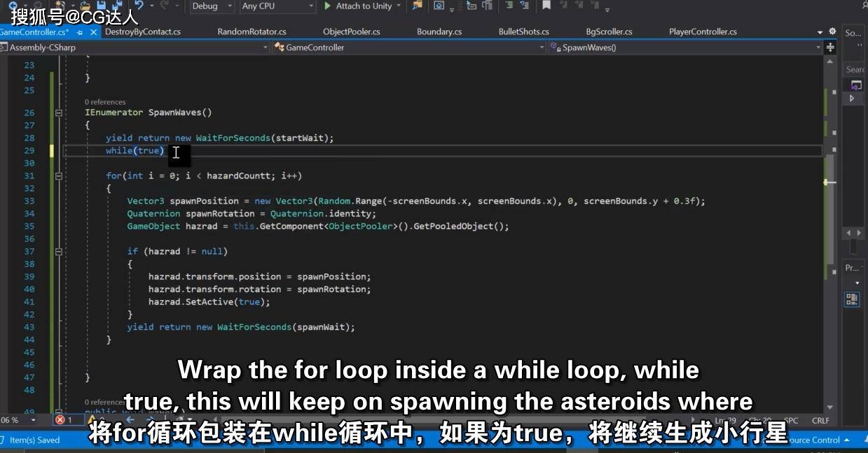Click the vertical scrollbar up arrow

[x=830, y=60]
